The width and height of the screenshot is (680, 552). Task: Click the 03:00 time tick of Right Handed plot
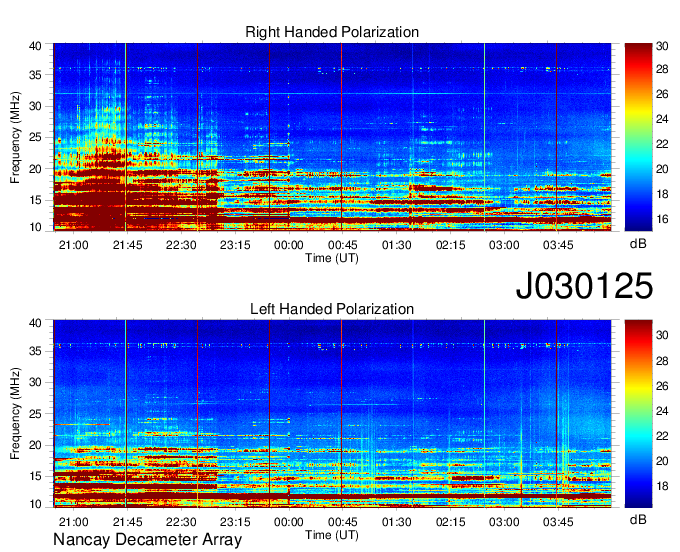coord(504,245)
